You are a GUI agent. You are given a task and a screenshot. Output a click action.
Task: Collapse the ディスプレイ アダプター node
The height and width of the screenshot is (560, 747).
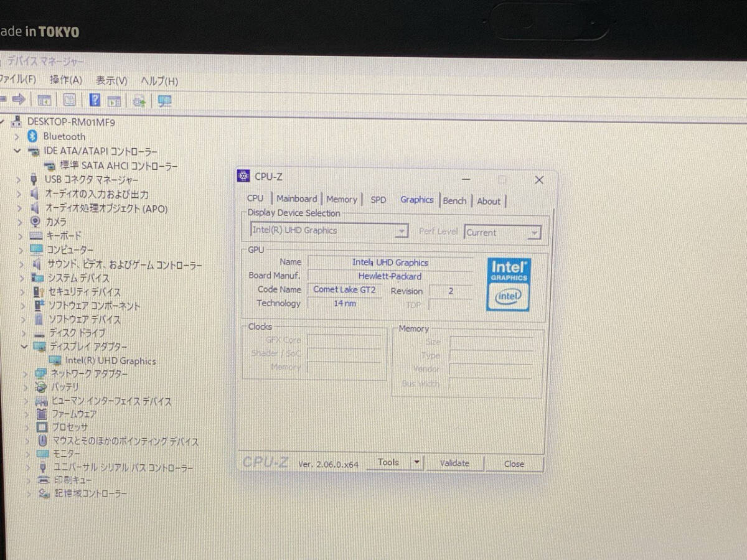(24, 347)
